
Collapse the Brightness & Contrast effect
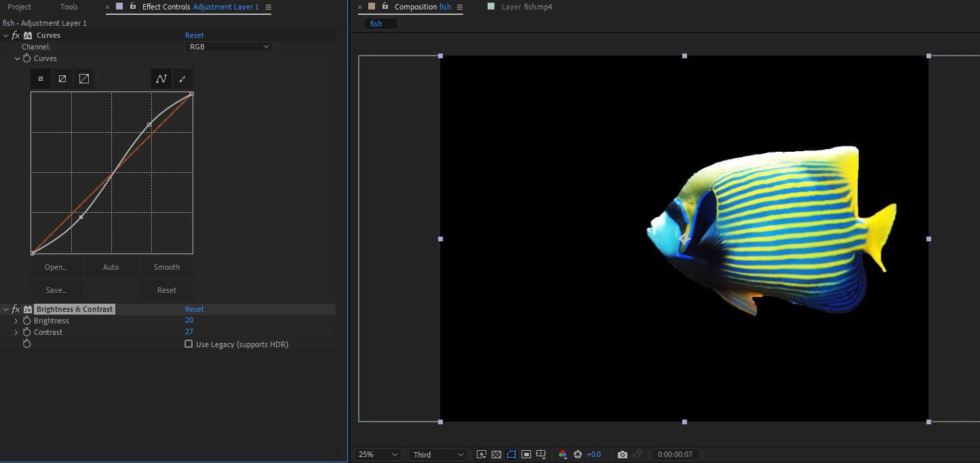point(6,309)
